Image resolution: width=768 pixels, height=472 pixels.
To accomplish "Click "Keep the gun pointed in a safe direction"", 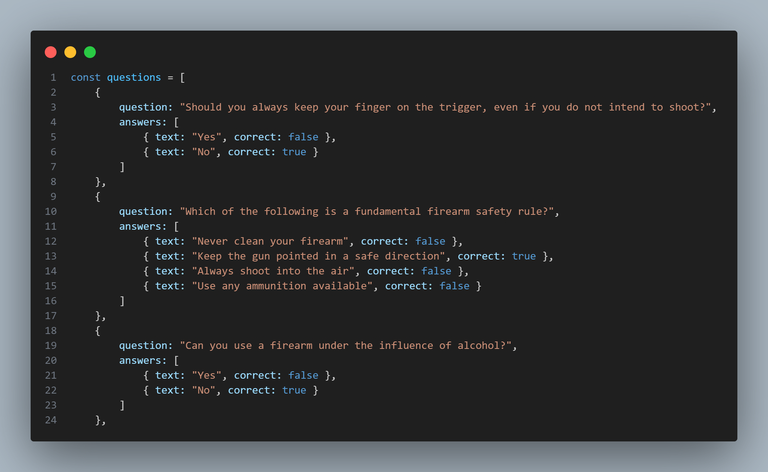I will point(318,256).
